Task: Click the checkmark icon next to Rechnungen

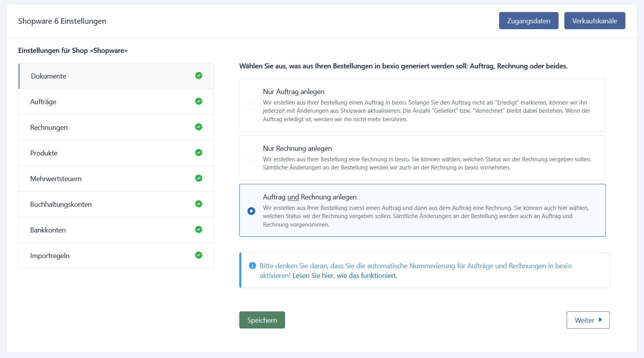Action: 198,127
